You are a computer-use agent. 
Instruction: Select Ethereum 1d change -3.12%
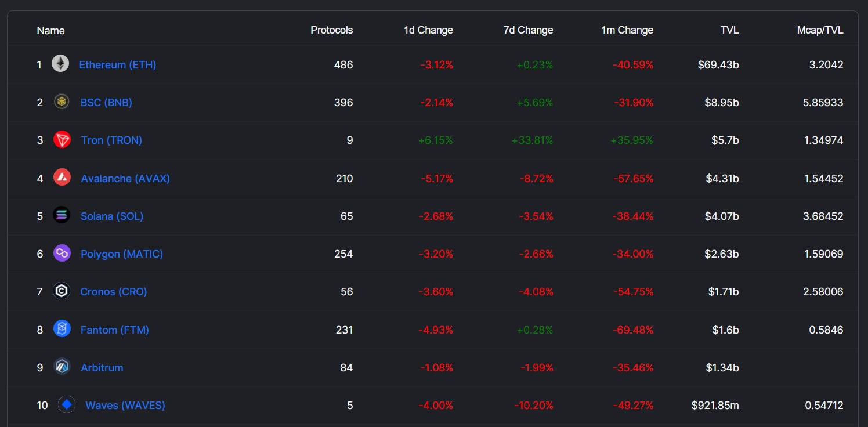(x=437, y=64)
